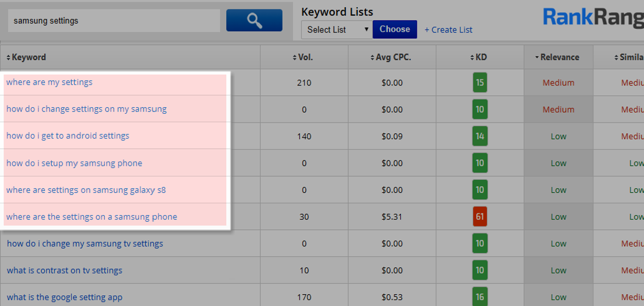
Task: Open 'what is the google setting app'
Action: [x=65, y=297]
